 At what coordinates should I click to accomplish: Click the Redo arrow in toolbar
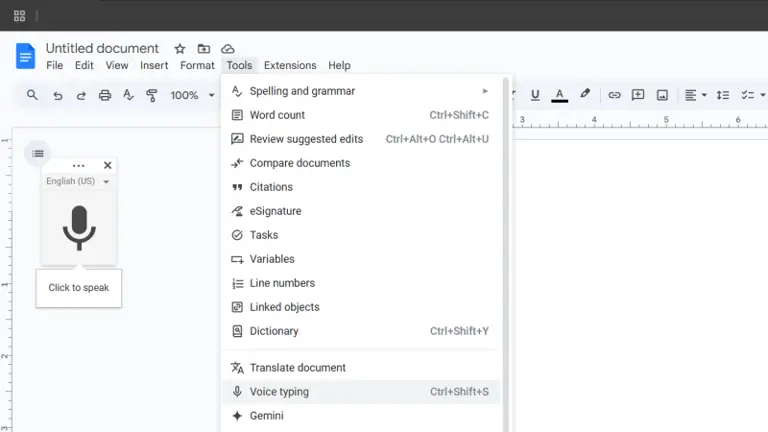pos(81,96)
